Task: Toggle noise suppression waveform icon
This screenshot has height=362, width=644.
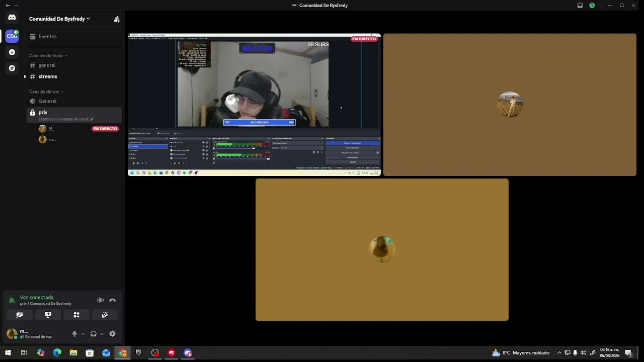Action: point(100,300)
